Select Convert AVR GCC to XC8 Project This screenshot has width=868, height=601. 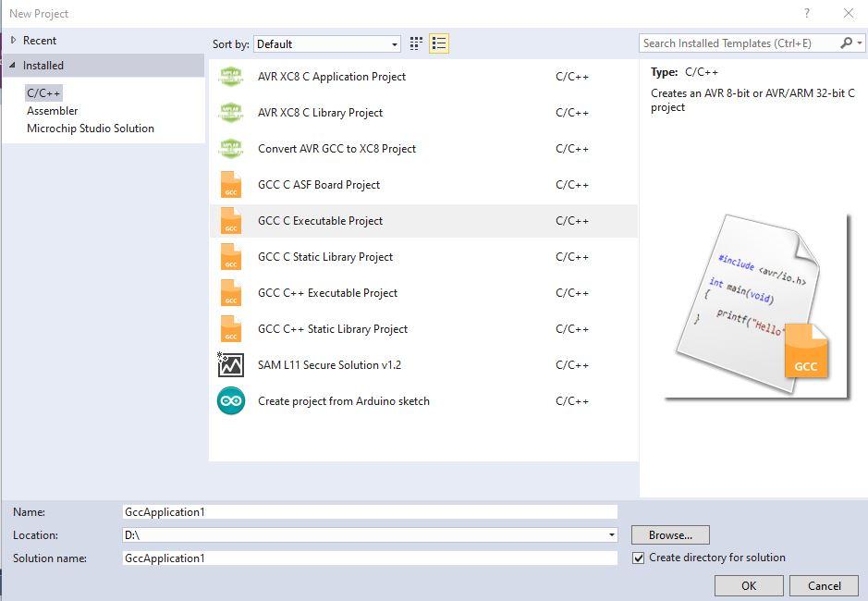click(x=336, y=149)
